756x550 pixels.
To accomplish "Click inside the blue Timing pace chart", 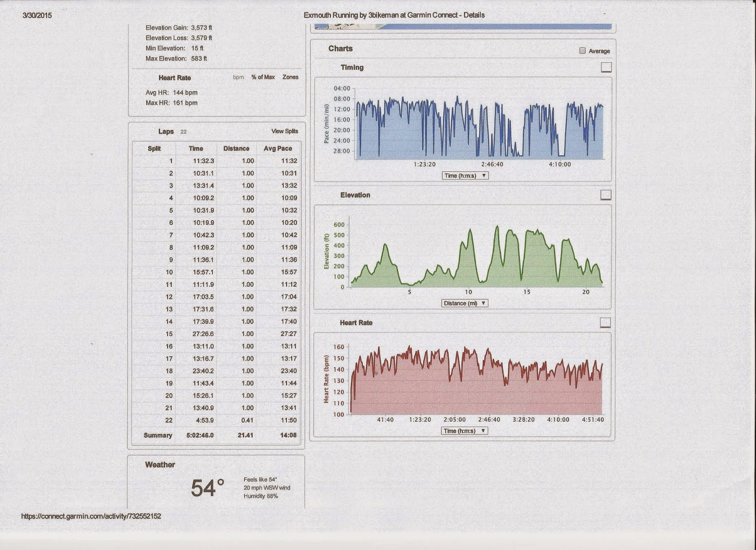I will pos(479,123).
